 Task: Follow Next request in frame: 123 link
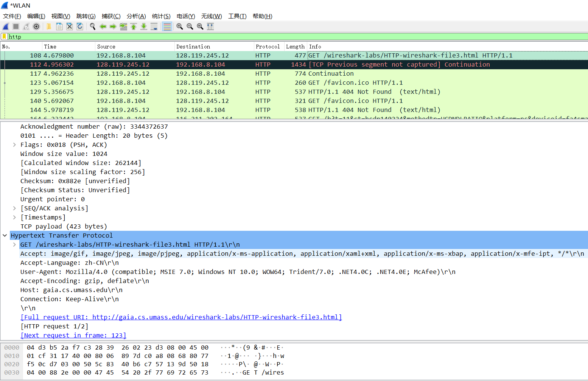point(73,336)
